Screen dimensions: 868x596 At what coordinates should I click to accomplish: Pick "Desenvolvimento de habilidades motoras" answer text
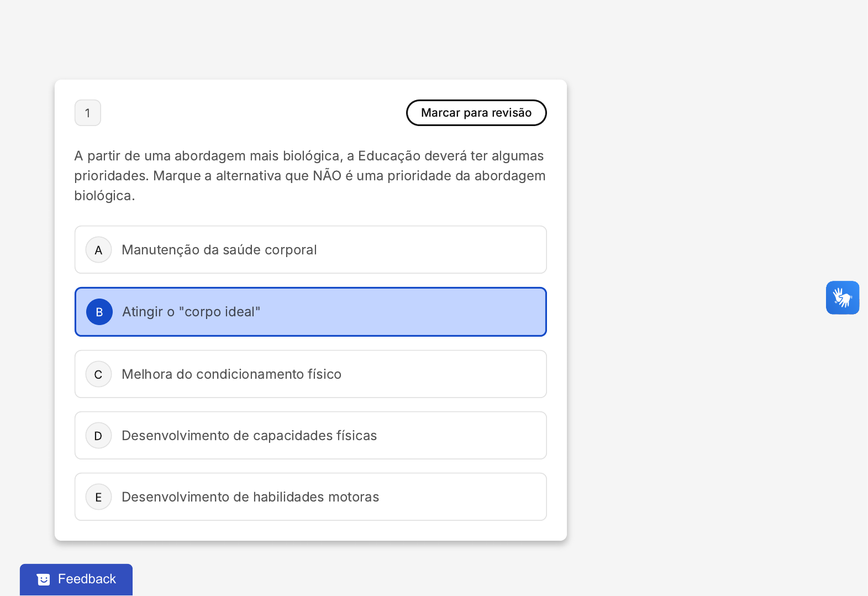[250, 497]
